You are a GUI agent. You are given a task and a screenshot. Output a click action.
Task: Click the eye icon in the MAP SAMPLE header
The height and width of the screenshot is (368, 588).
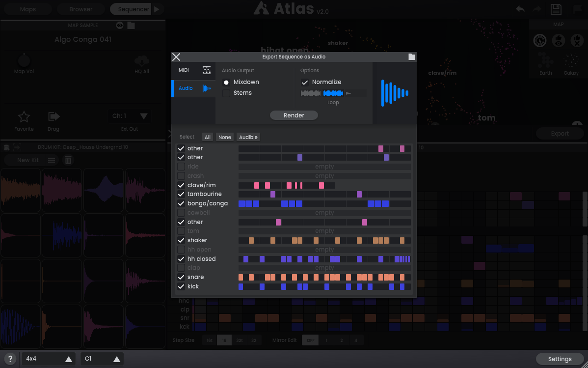(119, 25)
